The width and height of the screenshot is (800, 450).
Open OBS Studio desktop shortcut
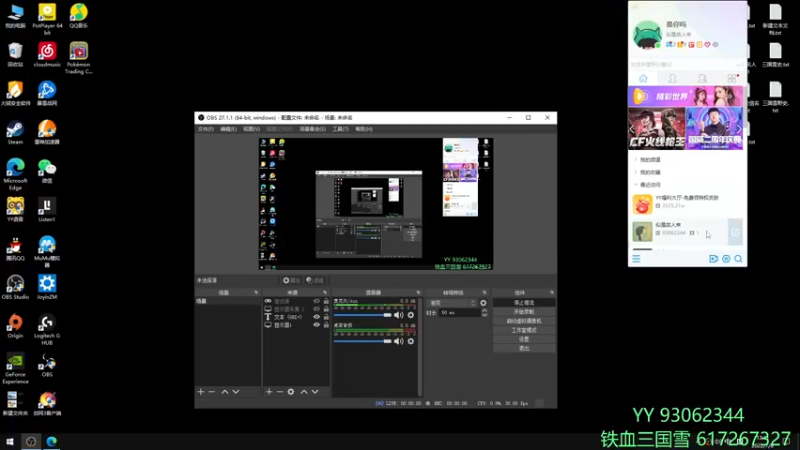(15, 287)
